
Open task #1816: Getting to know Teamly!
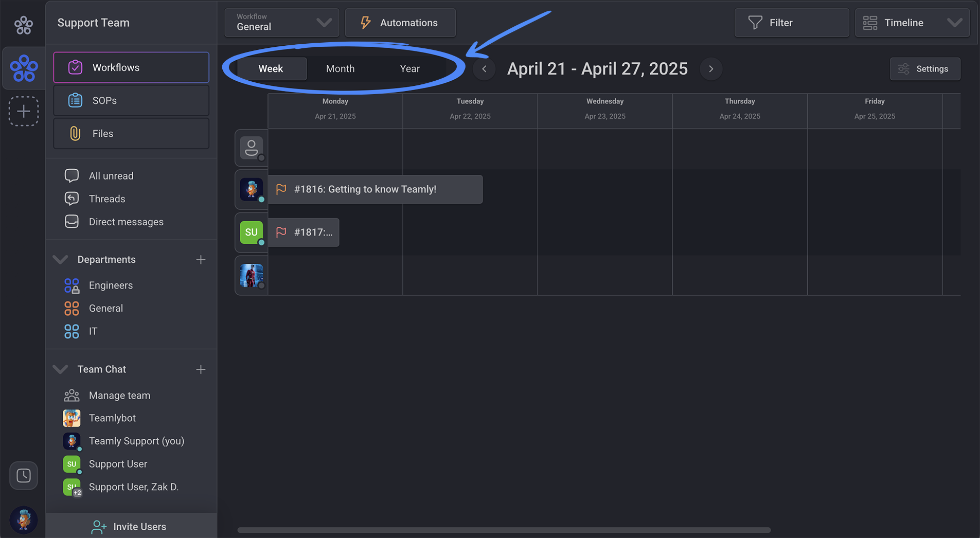tap(376, 189)
